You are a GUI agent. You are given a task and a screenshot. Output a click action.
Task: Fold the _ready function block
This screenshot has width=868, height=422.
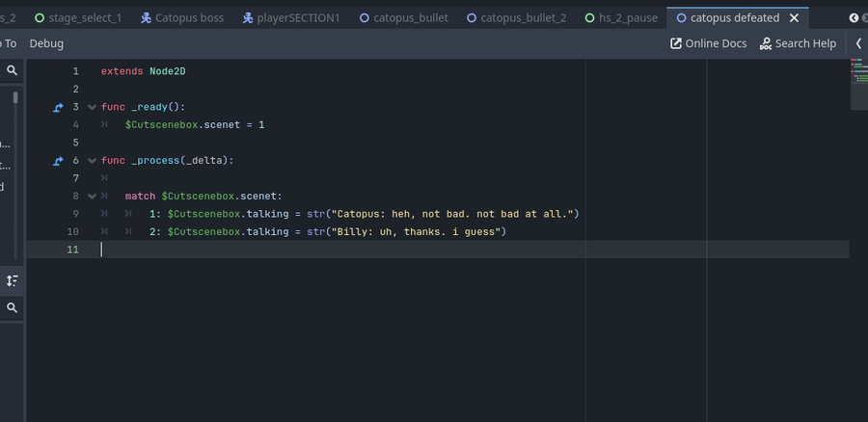[92, 107]
